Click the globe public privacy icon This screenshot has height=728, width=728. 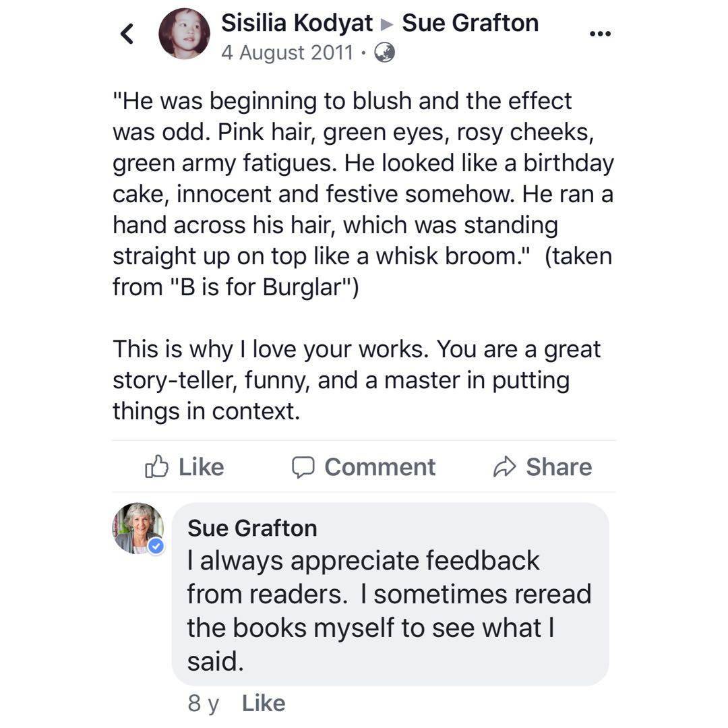[384, 53]
